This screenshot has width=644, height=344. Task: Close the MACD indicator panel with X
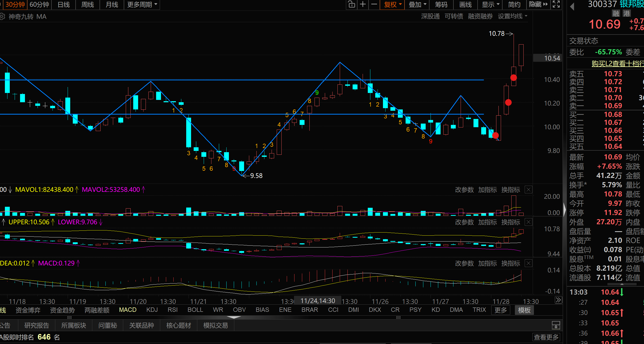(x=528, y=263)
